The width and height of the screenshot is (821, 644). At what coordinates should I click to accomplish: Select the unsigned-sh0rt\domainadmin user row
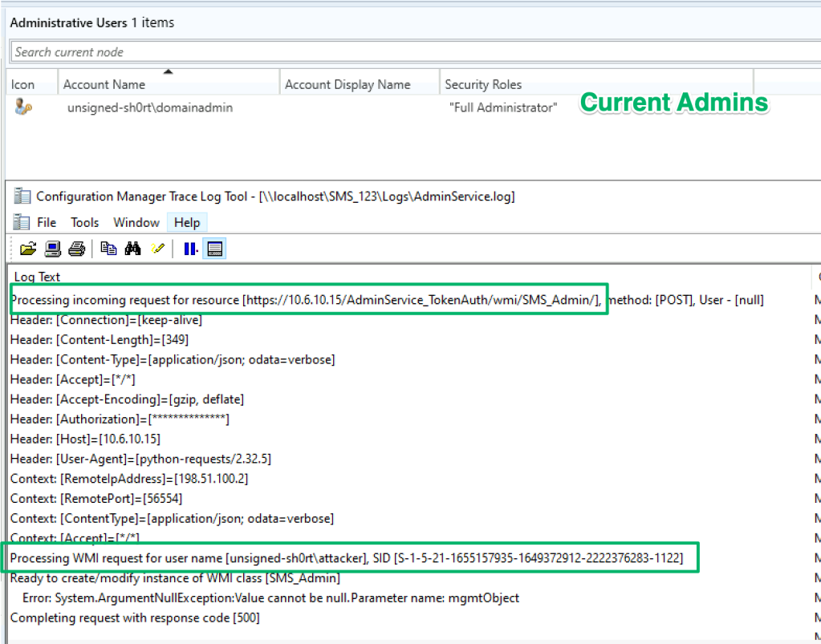[150, 107]
